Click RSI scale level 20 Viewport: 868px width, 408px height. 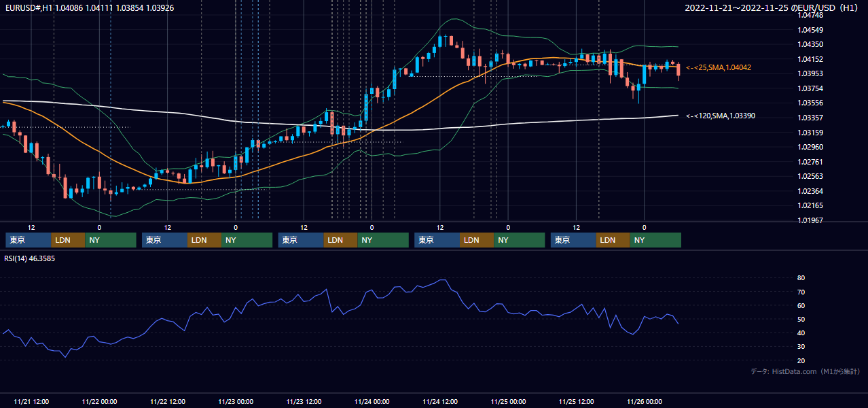click(x=801, y=360)
